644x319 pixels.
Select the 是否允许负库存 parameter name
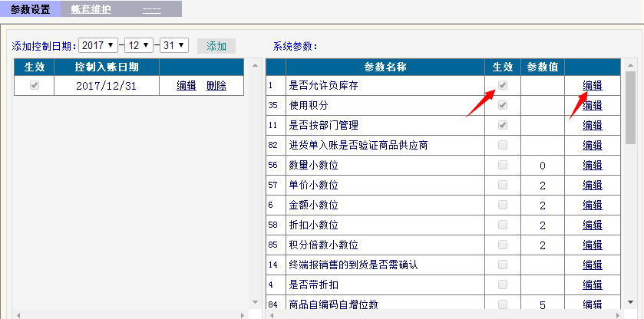tap(323, 85)
